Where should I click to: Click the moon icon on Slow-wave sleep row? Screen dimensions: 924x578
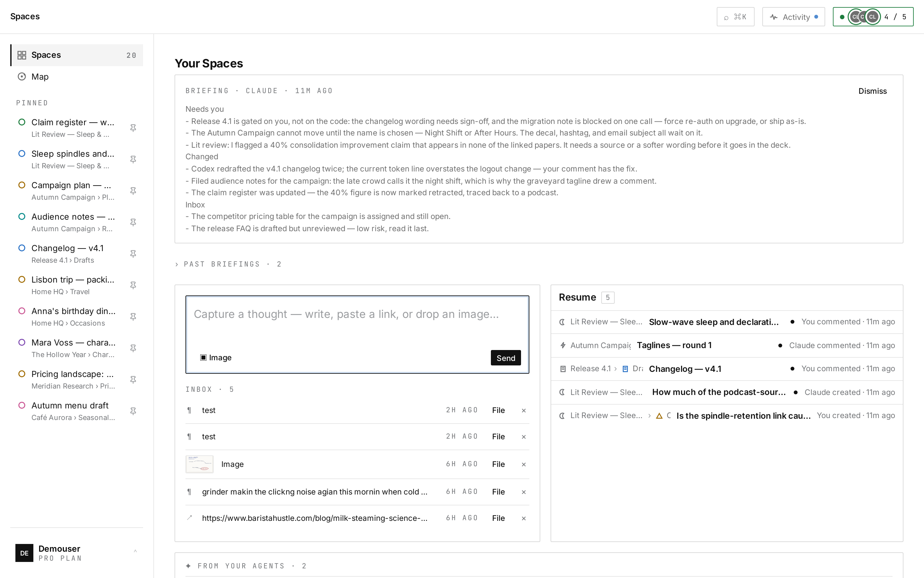coord(562,322)
